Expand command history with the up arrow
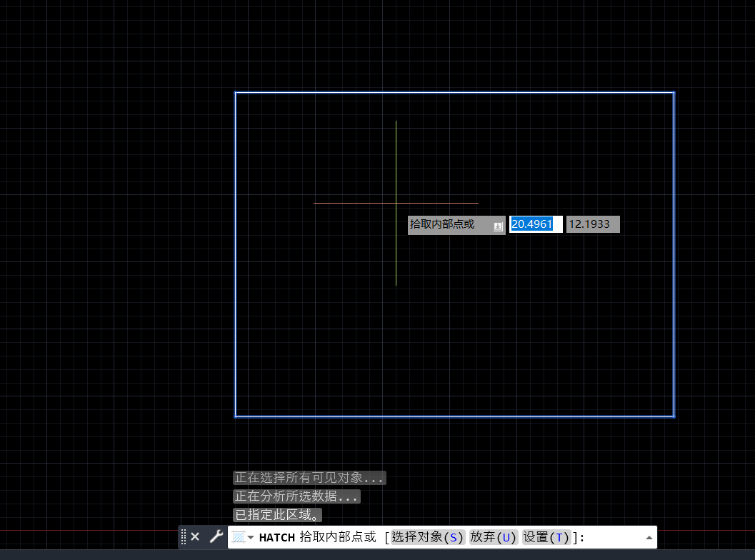 pos(649,537)
